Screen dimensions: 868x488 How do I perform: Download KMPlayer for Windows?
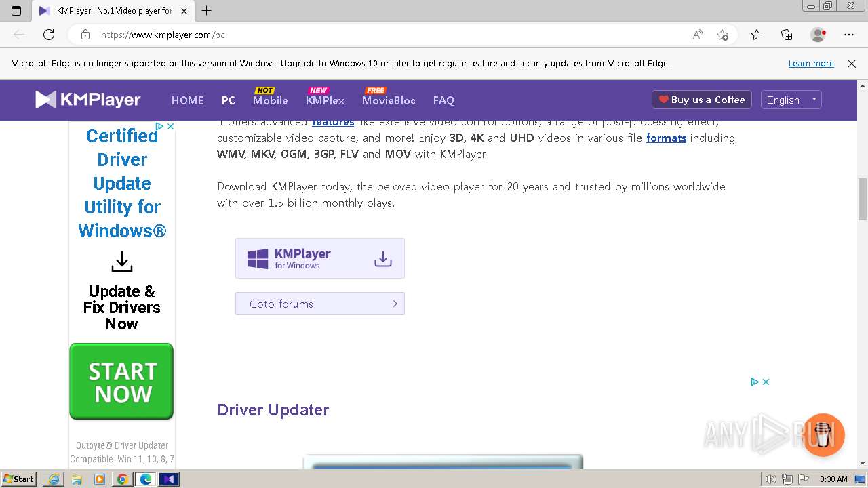click(320, 258)
